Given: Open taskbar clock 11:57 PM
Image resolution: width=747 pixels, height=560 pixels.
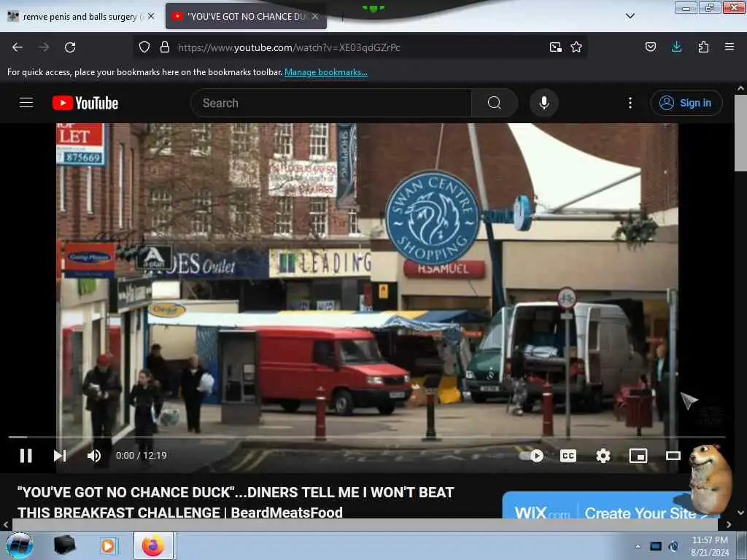Looking at the screenshot, I should point(710,546).
